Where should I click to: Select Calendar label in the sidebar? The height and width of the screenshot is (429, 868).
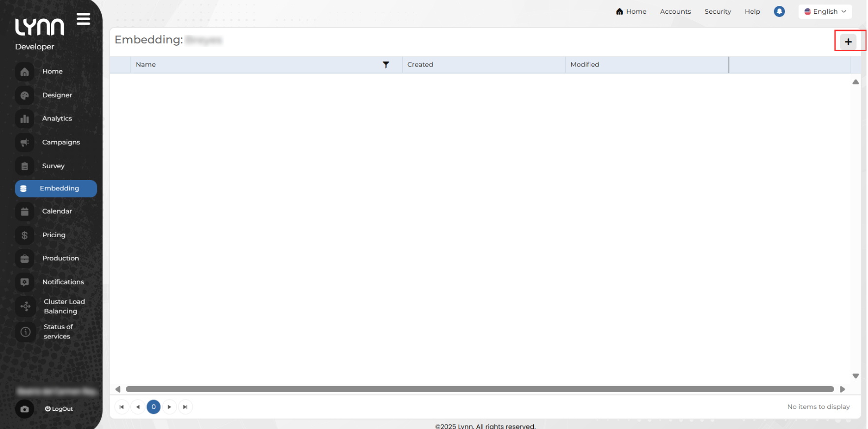pyautogui.click(x=57, y=211)
